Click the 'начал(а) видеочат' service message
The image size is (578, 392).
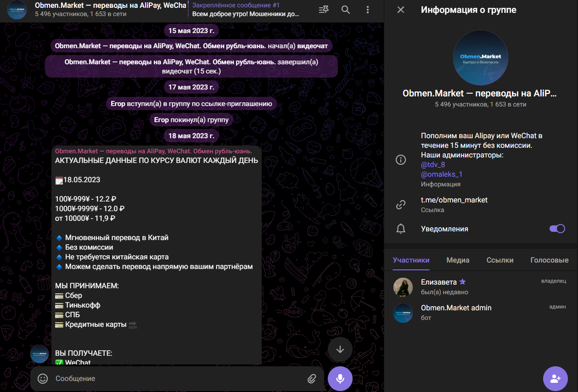pos(191,46)
